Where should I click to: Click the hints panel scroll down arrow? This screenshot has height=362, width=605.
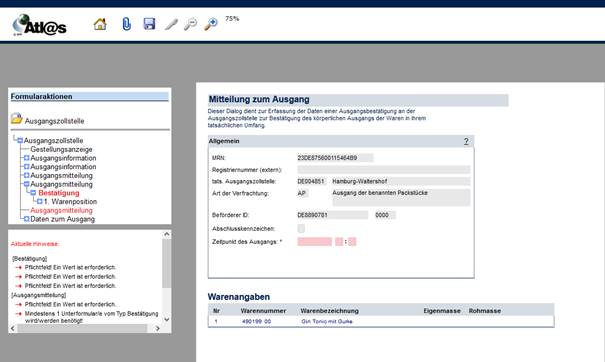167,320
